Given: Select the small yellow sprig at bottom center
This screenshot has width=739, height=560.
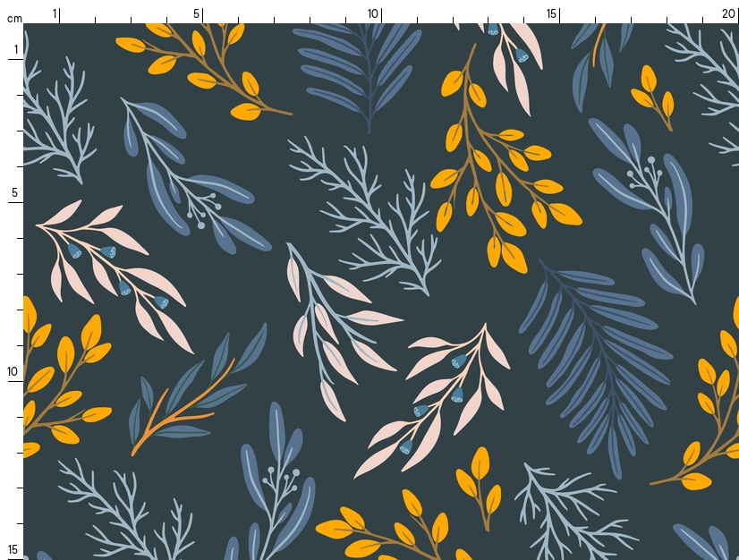Looking at the screenshot, I should pos(479,488).
